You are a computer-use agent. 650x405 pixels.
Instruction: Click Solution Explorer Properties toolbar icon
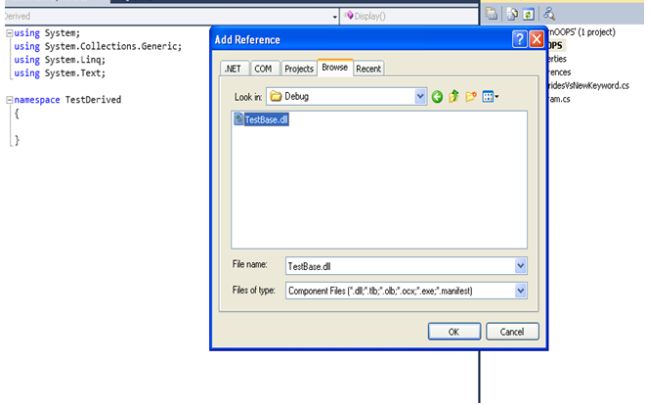coord(492,14)
